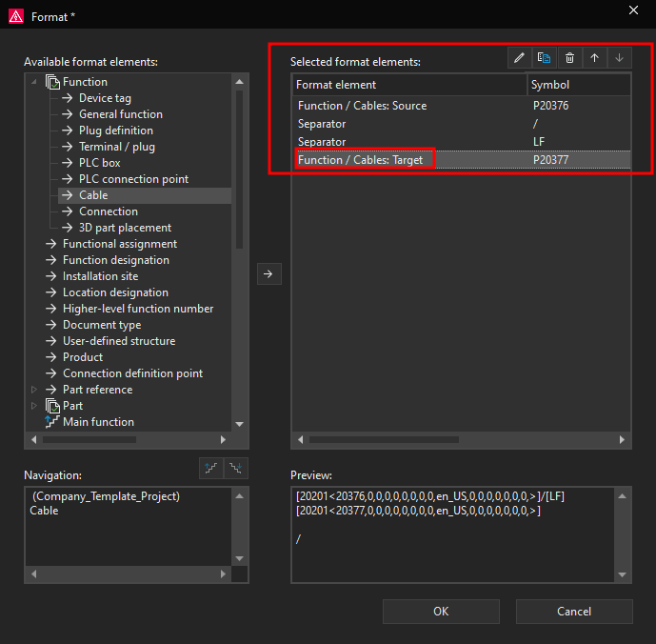
Task: Select Document type tree item
Action: tap(102, 325)
